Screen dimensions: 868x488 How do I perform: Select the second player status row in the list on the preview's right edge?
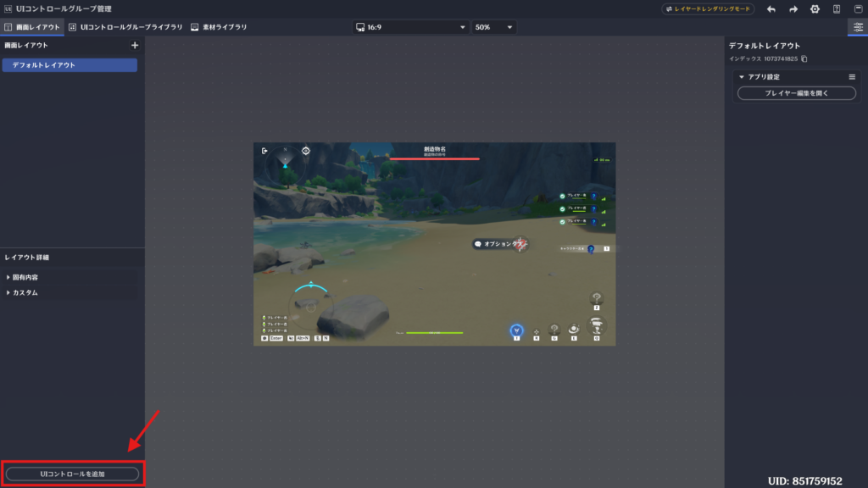(x=583, y=208)
